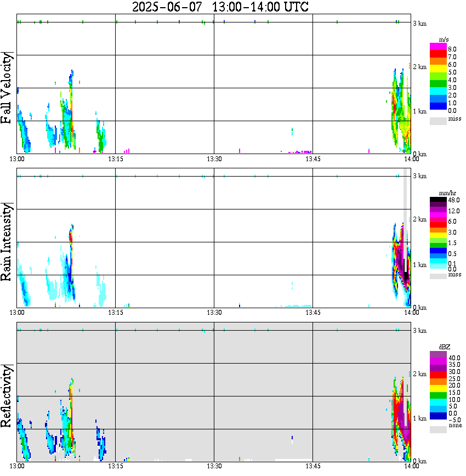Viewport: 466px width, 476px height.
Task: Click the '8.0' value in the m/s legend
Action: [452, 49]
